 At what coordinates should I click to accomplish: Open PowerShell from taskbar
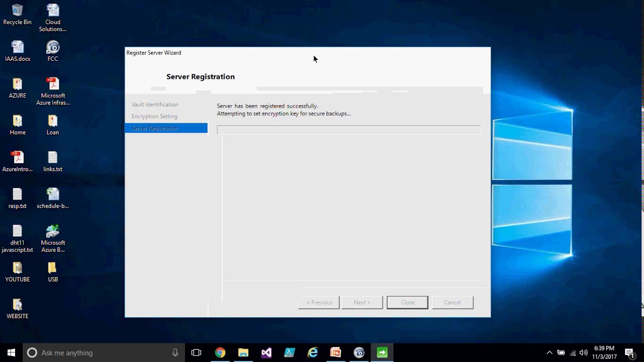289,352
